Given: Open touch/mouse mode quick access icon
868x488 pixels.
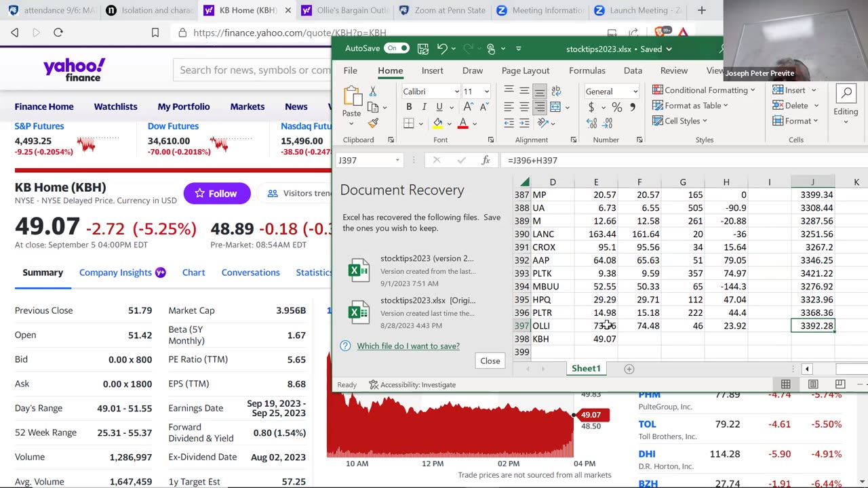Looking at the screenshot, I should pyautogui.click(x=491, y=48).
